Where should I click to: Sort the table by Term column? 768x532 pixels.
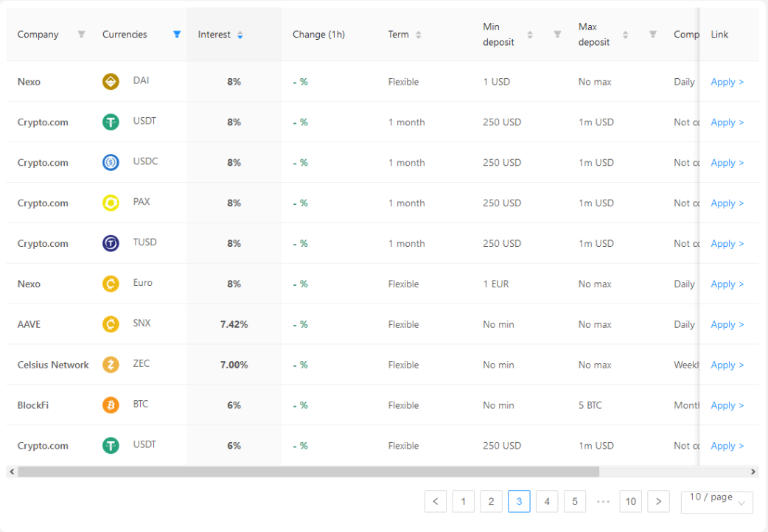(x=419, y=35)
